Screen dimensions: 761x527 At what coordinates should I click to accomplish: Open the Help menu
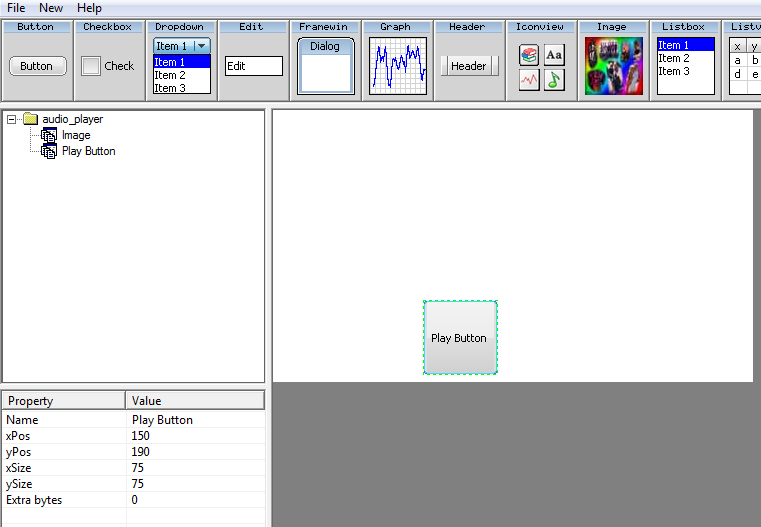pos(89,8)
